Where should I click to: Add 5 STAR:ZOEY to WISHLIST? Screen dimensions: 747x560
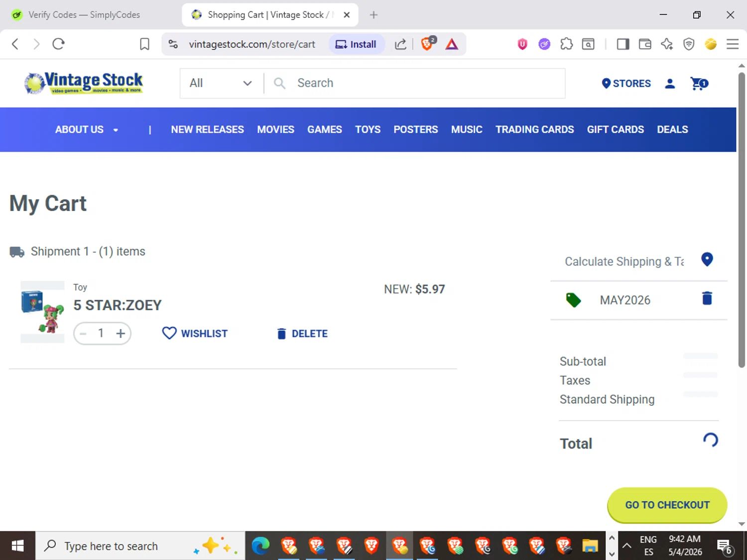(195, 334)
